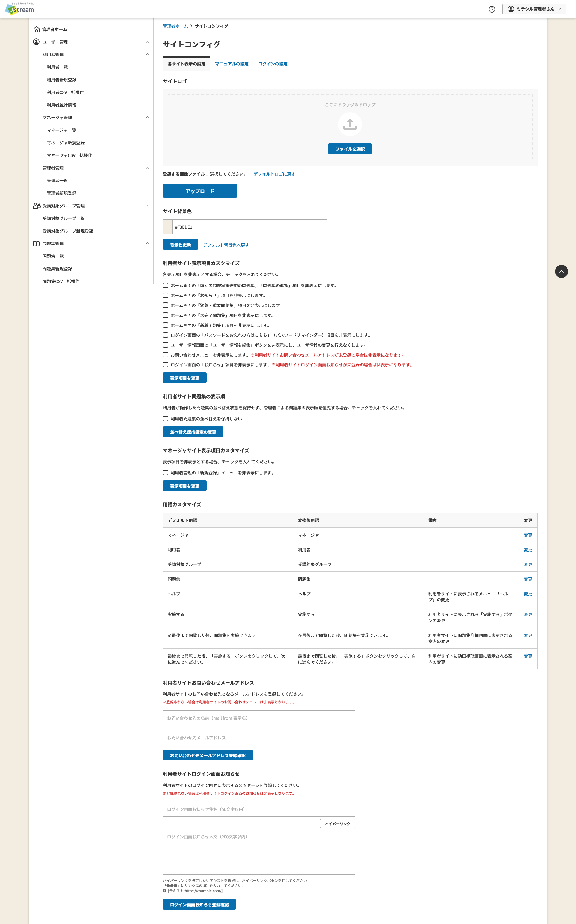This screenshot has width=576, height=924.
Task: Open 管理者新規登録 in the sidebar
Action: point(61,193)
